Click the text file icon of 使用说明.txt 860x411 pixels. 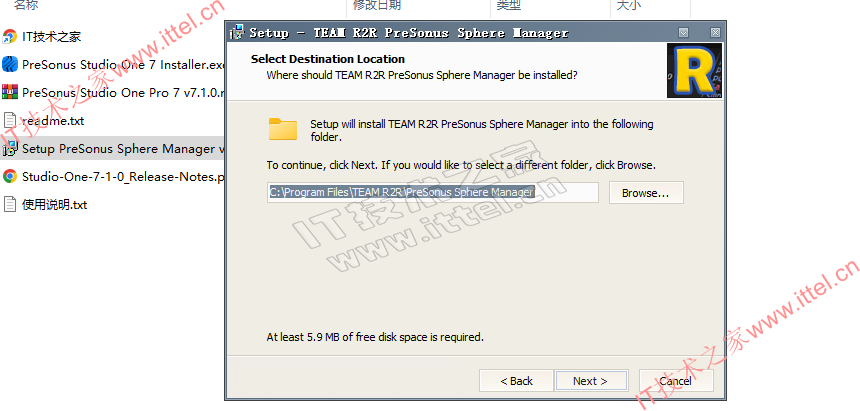(10, 205)
